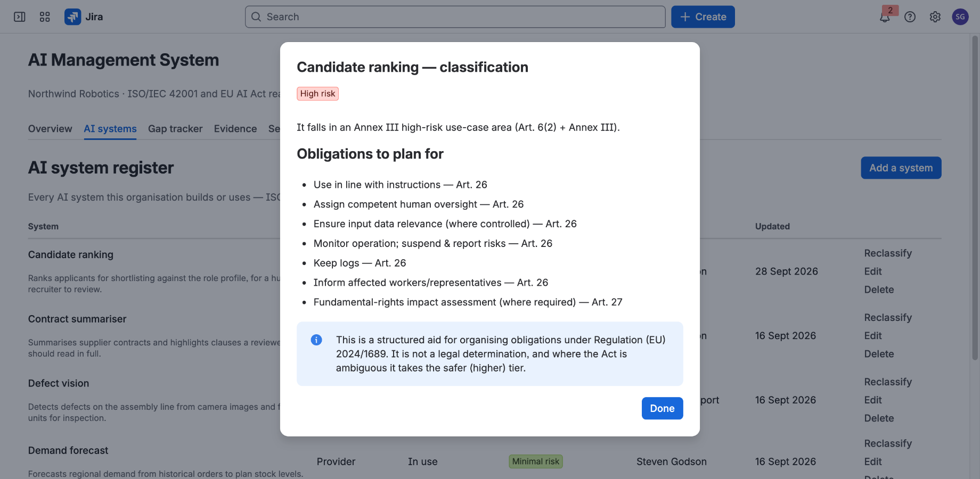The height and width of the screenshot is (479, 980).
Task: Open the settings gear icon
Action: point(935,17)
